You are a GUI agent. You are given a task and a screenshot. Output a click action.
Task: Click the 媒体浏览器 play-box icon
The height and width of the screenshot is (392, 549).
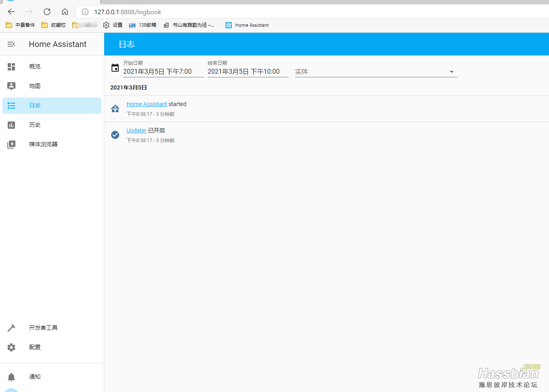tap(11, 144)
